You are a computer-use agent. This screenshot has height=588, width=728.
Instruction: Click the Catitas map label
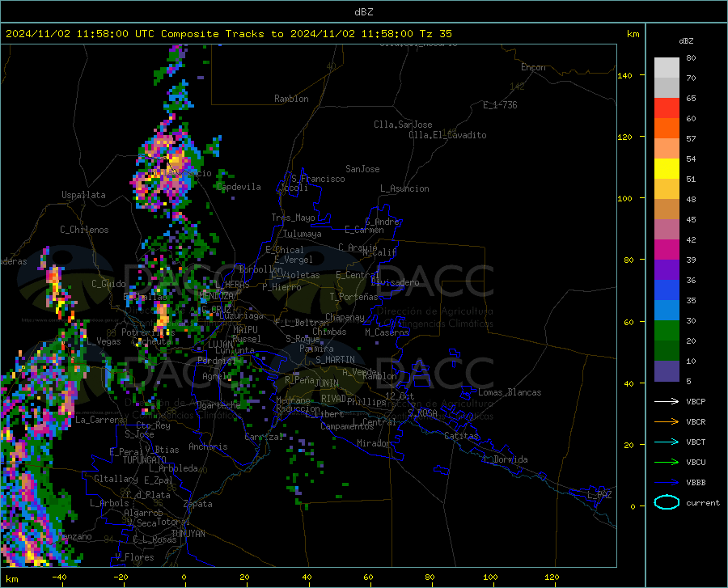click(x=461, y=436)
